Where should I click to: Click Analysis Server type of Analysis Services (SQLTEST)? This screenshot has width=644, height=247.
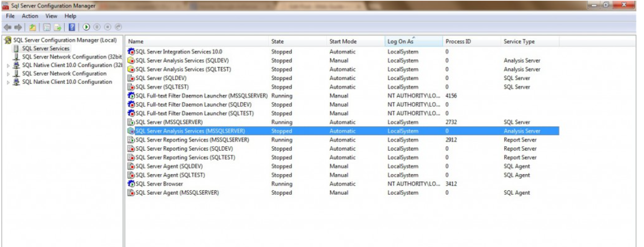tap(522, 69)
